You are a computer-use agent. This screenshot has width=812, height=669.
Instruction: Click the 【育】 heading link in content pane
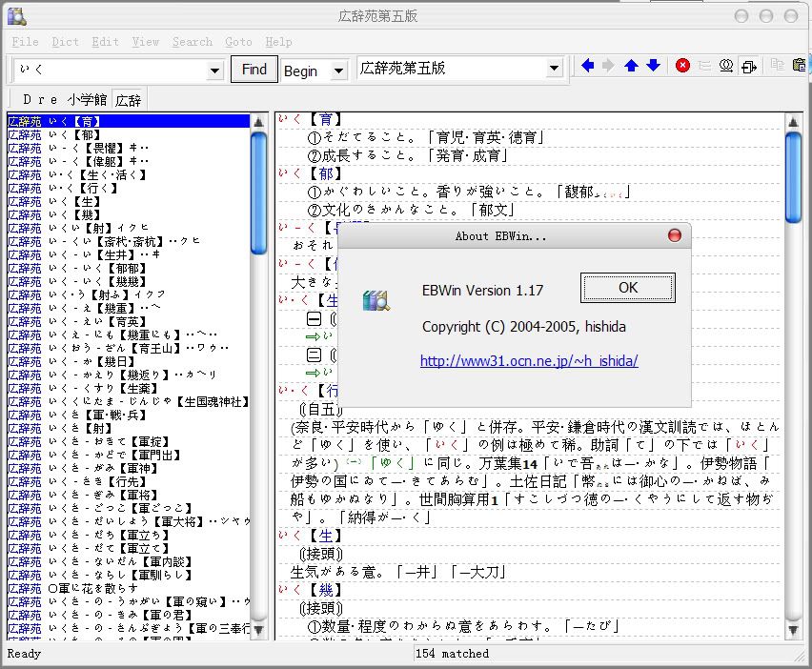(325, 120)
